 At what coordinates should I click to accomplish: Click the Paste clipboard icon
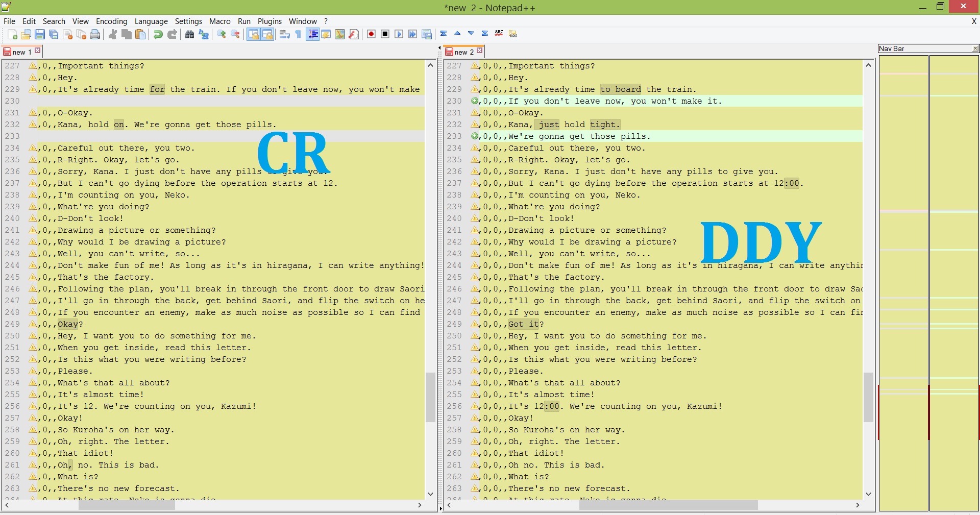[140, 34]
